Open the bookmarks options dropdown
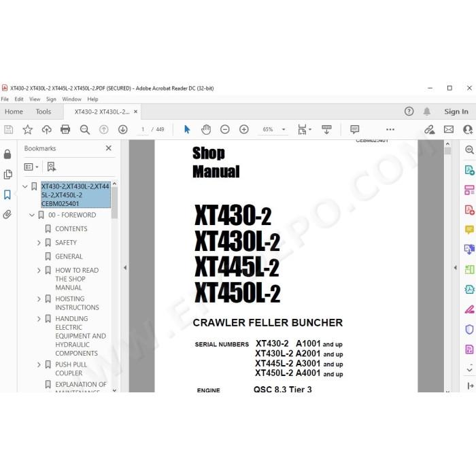Viewport: 476px width, 476px height. coord(31,167)
